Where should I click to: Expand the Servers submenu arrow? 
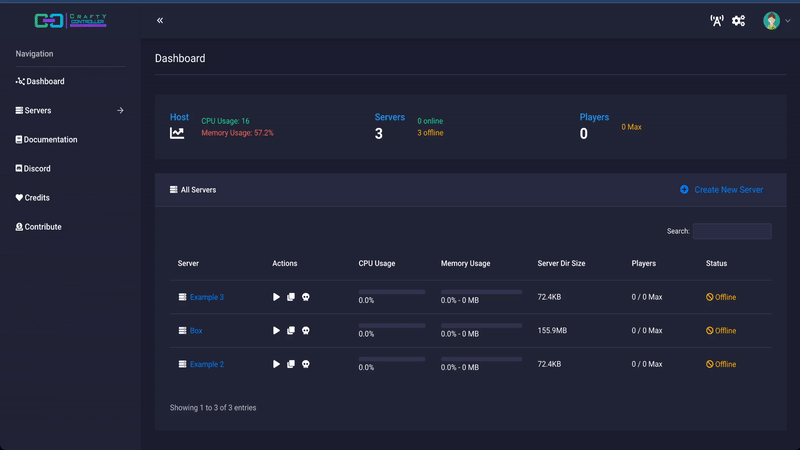[120, 111]
